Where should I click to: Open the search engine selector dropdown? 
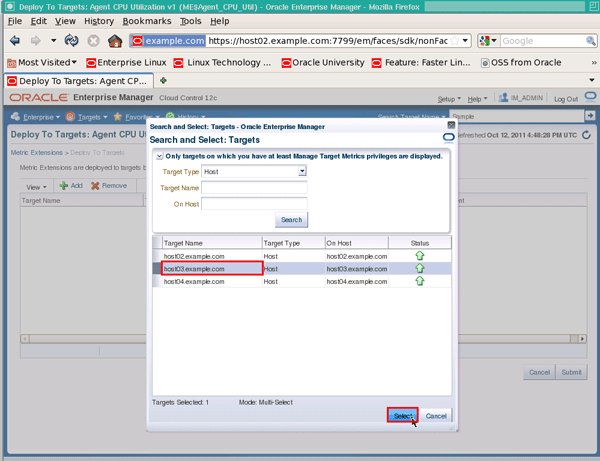coord(488,41)
